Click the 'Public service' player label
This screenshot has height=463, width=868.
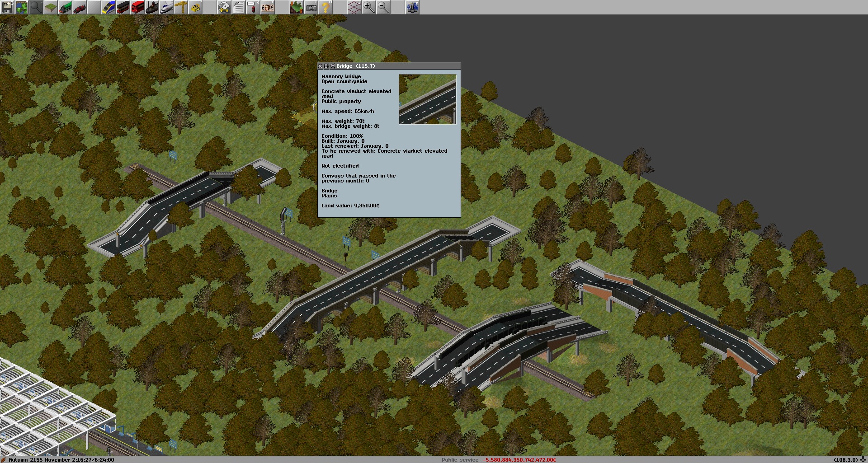460,460
